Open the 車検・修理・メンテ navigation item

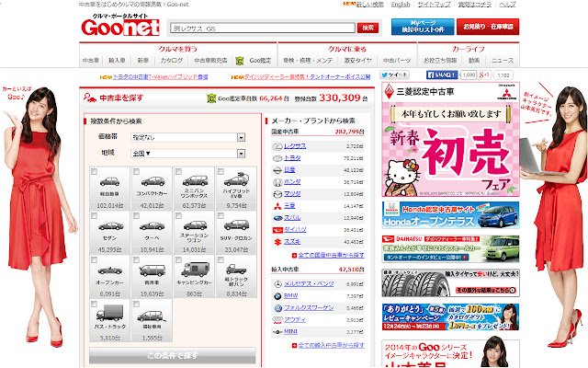[x=308, y=61]
